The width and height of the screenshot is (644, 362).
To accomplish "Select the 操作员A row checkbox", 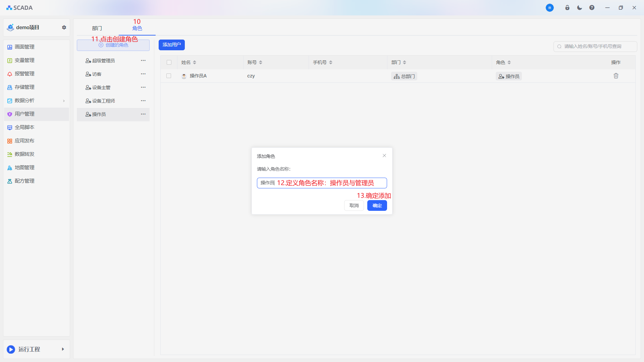I will pyautogui.click(x=169, y=76).
